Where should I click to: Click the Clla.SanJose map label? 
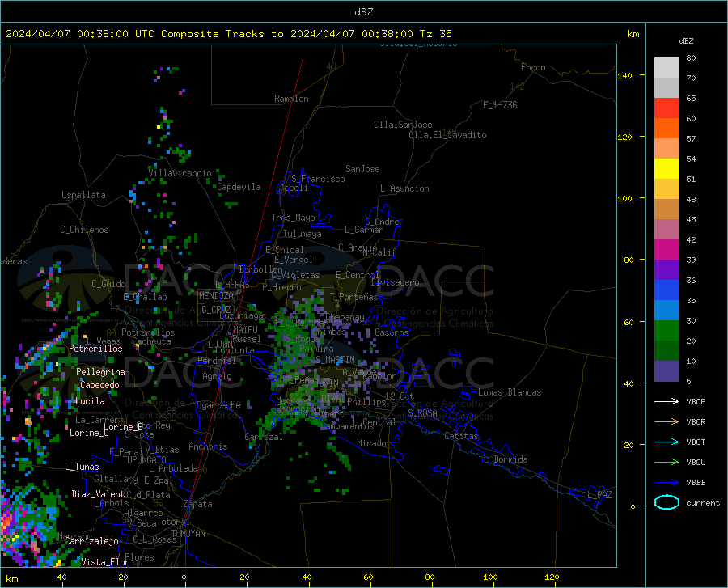(403, 125)
